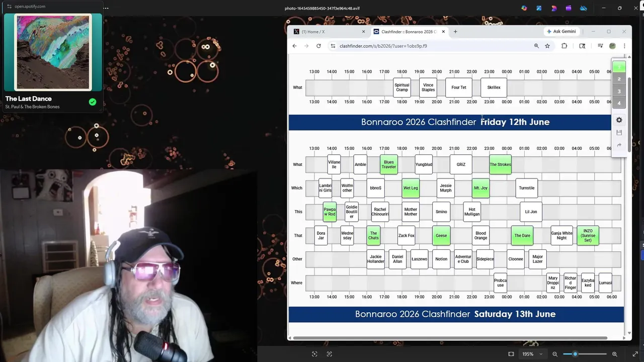Click Ask Gemini button

tap(561, 31)
